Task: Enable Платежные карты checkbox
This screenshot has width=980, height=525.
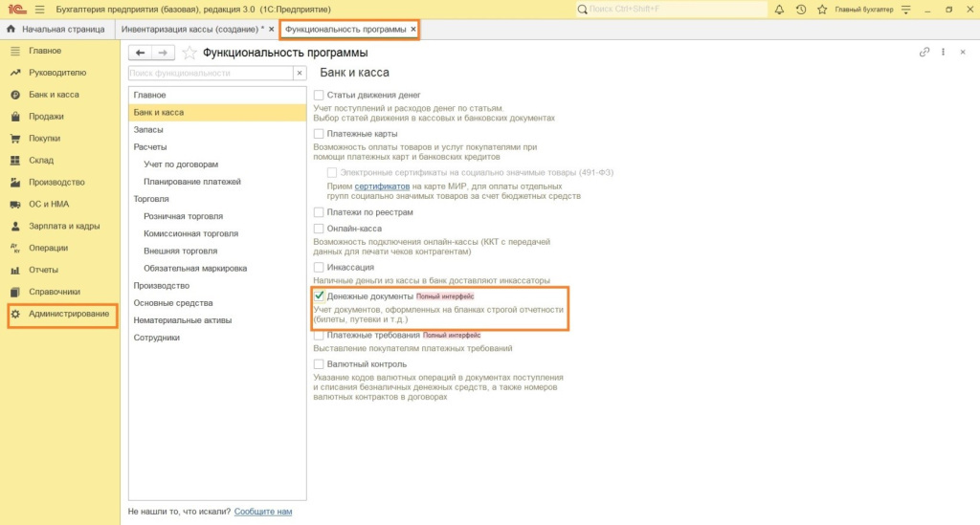Action: [x=319, y=134]
